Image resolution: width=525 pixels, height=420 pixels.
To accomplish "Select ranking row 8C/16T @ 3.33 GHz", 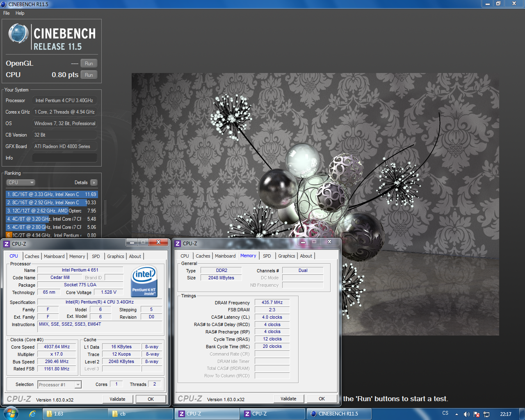I will [52, 194].
